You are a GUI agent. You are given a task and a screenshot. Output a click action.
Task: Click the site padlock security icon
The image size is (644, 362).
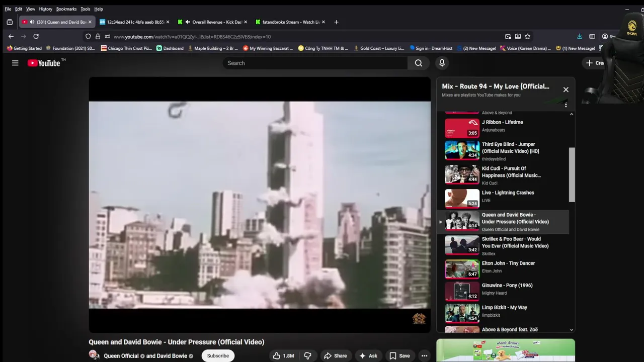click(98, 36)
